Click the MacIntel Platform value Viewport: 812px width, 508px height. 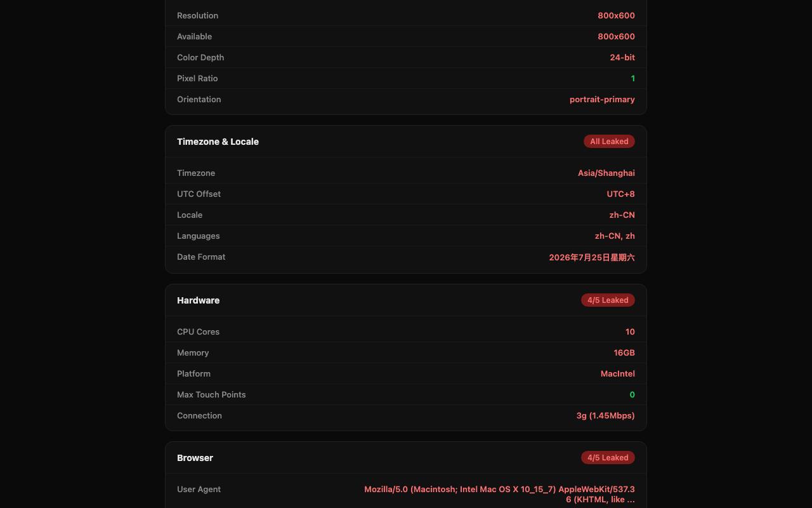pyautogui.click(x=617, y=373)
